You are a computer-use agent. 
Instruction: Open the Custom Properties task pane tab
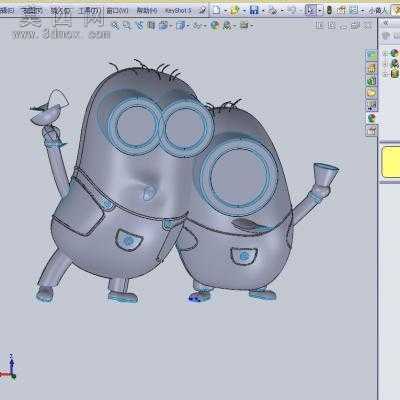pyautogui.click(x=371, y=130)
